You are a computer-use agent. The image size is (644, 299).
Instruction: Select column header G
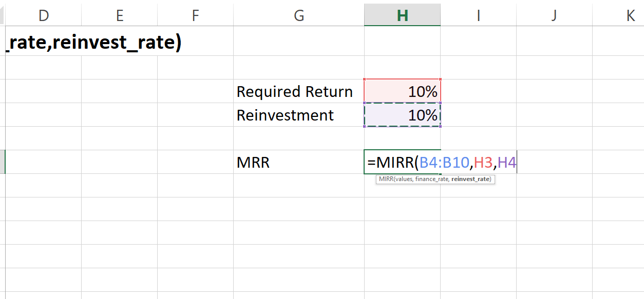coord(298,15)
